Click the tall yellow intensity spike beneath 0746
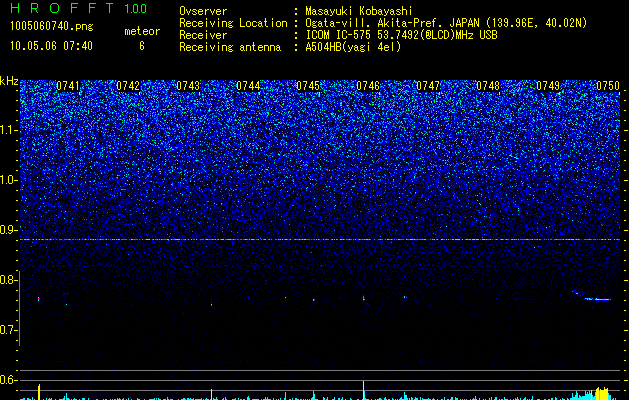This screenshot has height=400, width=629. click(363, 390)
